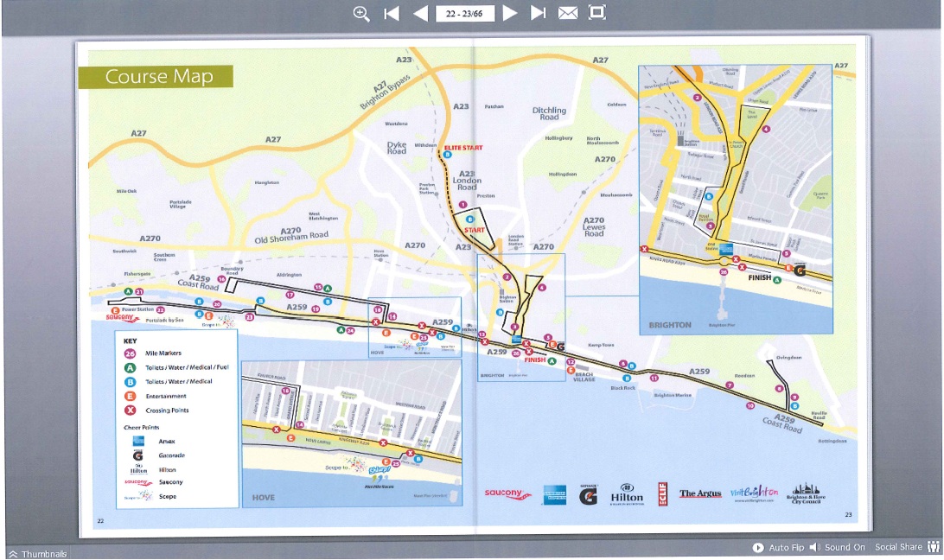Click The Argus sponsor logo
944x560 pixels.
pos(700,493)
